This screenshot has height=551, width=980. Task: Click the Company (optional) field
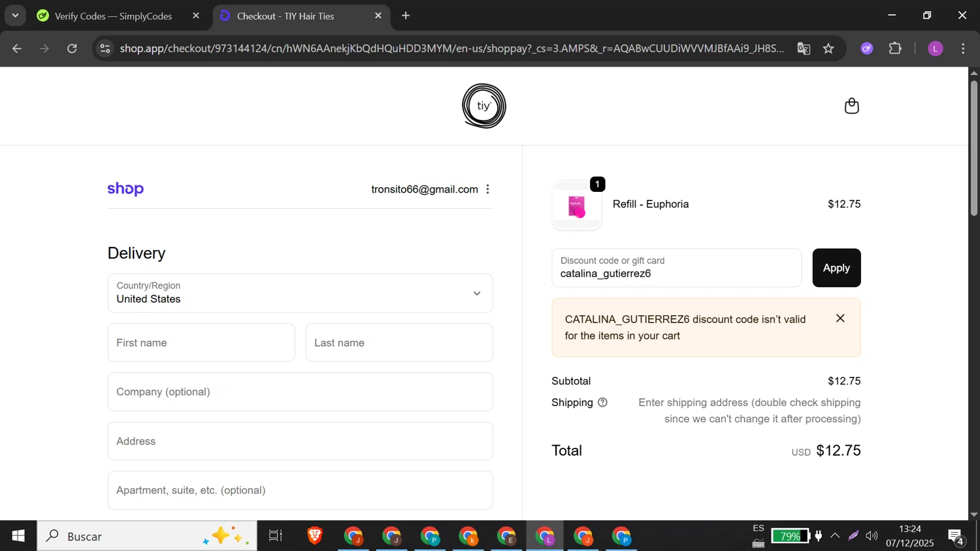(x=300, y=392)
